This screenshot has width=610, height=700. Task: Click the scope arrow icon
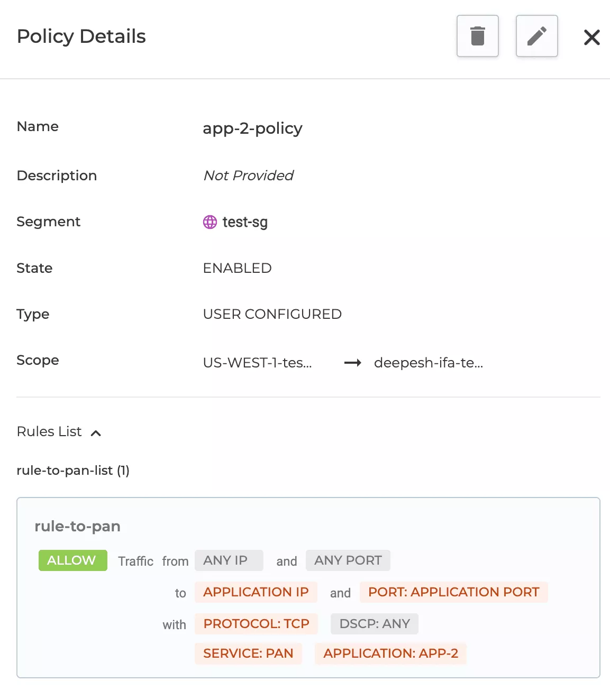point(352,363)
